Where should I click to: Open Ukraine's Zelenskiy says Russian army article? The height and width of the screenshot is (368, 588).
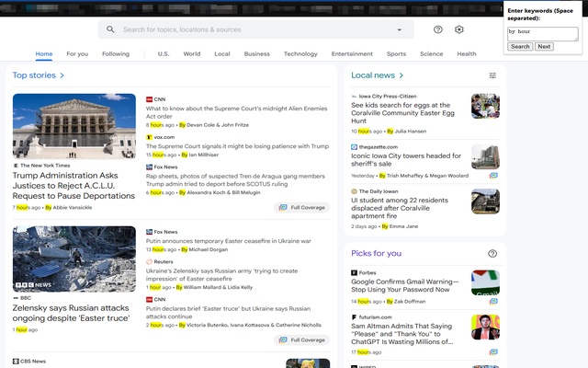point(221,275)
